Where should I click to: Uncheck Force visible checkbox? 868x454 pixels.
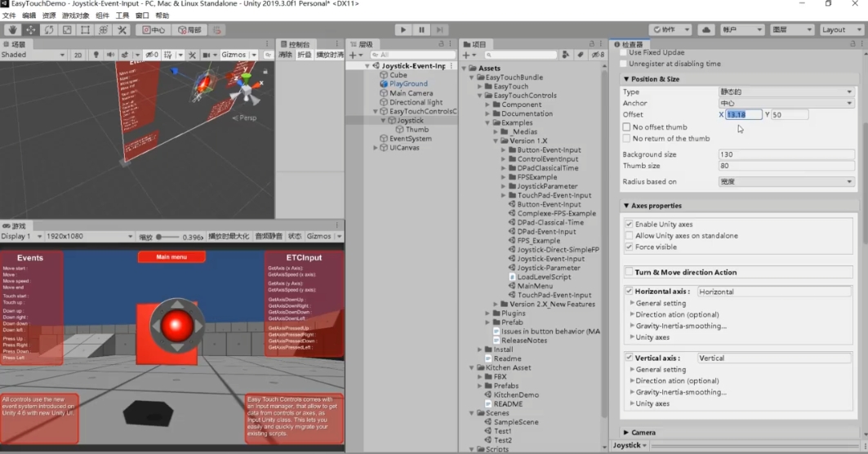click(x=629, y=247)
